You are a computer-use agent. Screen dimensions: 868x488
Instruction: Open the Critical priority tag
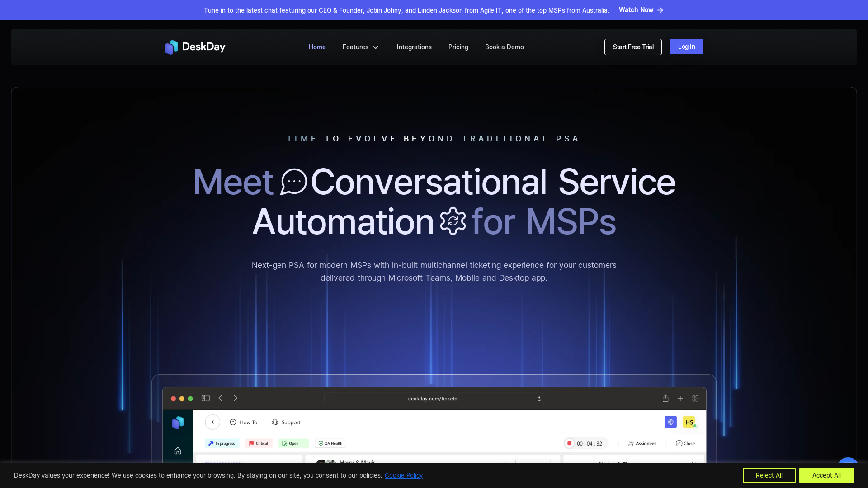click(x=259, y=443)
